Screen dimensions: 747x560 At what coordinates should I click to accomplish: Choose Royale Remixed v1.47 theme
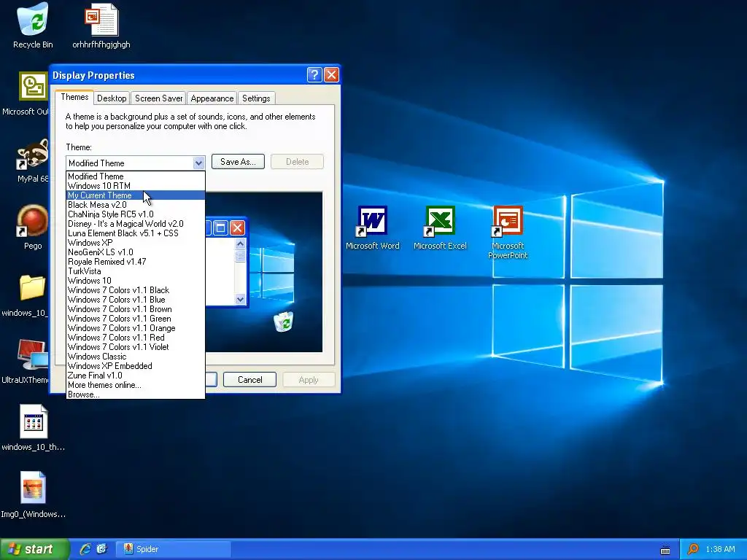[x=135, y=262]
